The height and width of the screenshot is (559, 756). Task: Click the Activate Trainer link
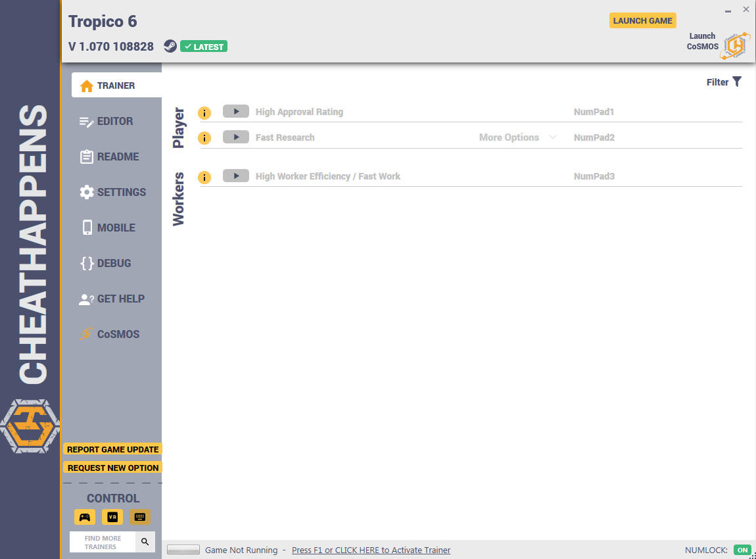[x=371, y=550]
